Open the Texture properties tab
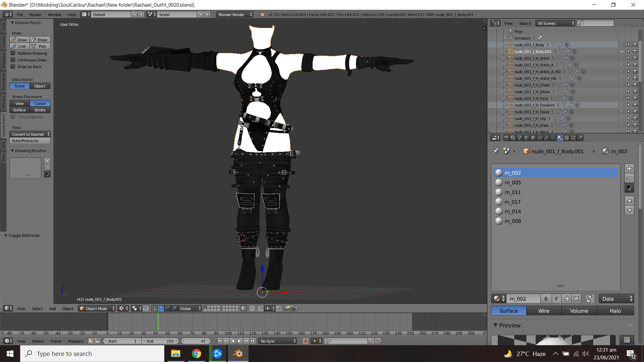Image resolution: width=644 pixels, height=362 pixels. click(567, 138)
